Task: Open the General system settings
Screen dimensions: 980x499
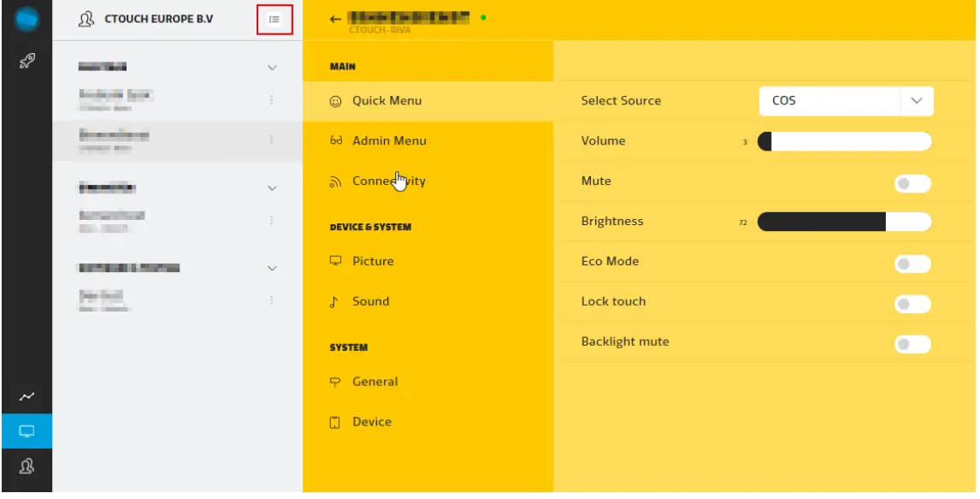Action: (x=375, y=382)
